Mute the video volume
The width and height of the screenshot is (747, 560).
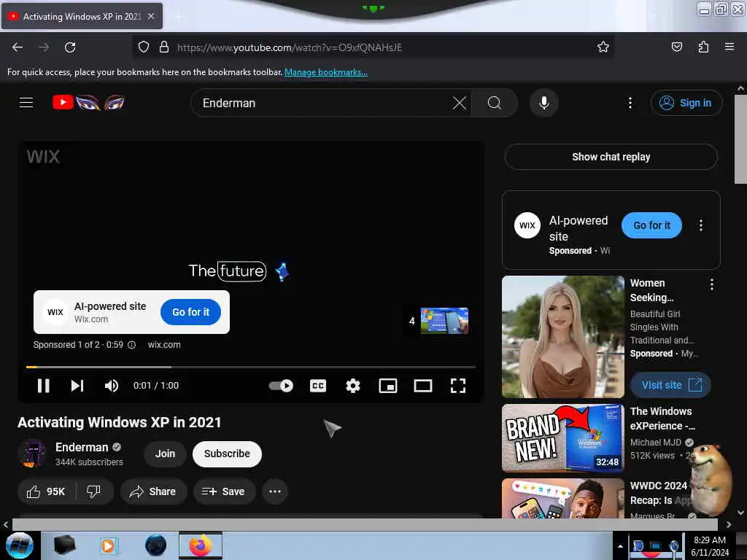[111, 386]
